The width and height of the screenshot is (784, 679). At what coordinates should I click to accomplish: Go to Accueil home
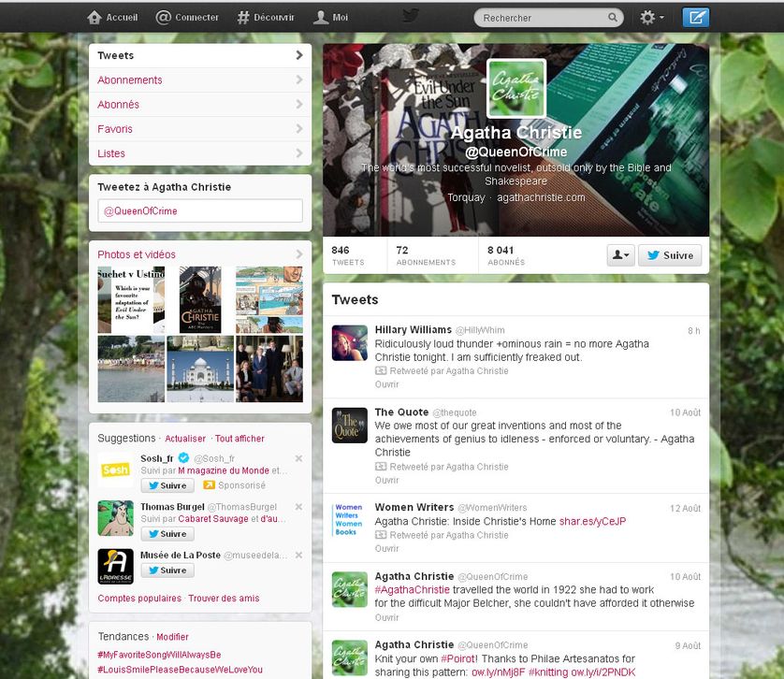click(x=112, y=18)
